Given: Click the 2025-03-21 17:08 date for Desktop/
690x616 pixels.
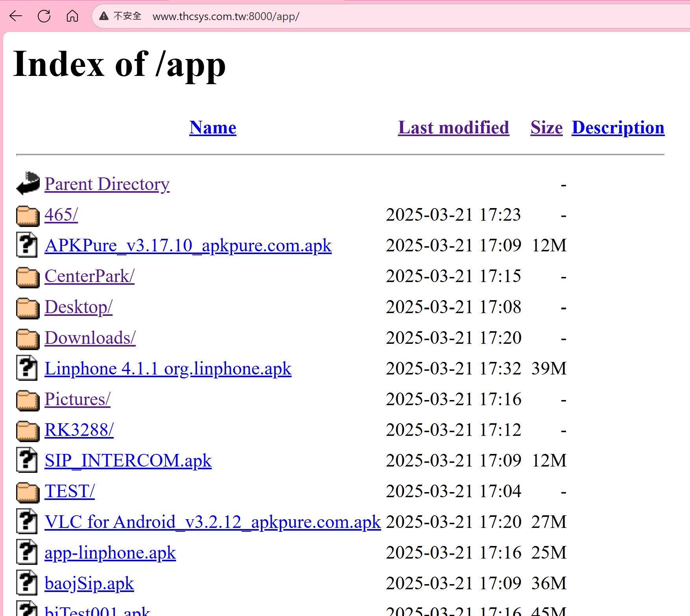Looking at the screenshot, I should click(454, 307).
